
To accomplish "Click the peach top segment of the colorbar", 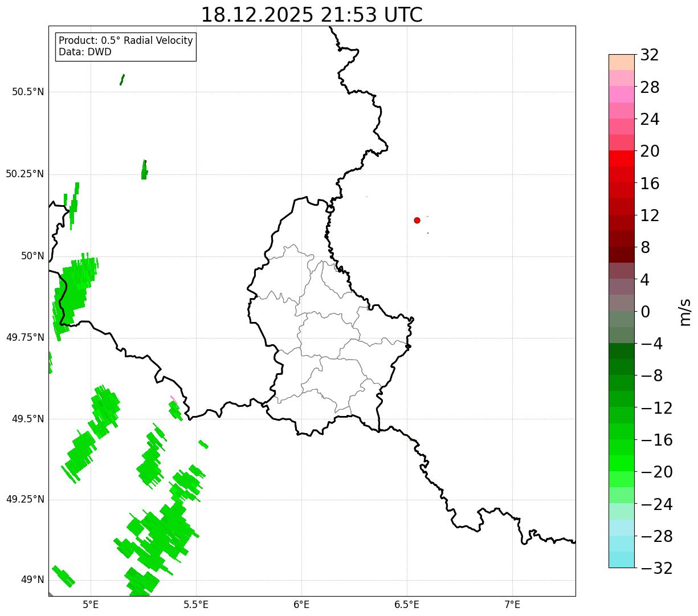I will (x=622, y=62).
